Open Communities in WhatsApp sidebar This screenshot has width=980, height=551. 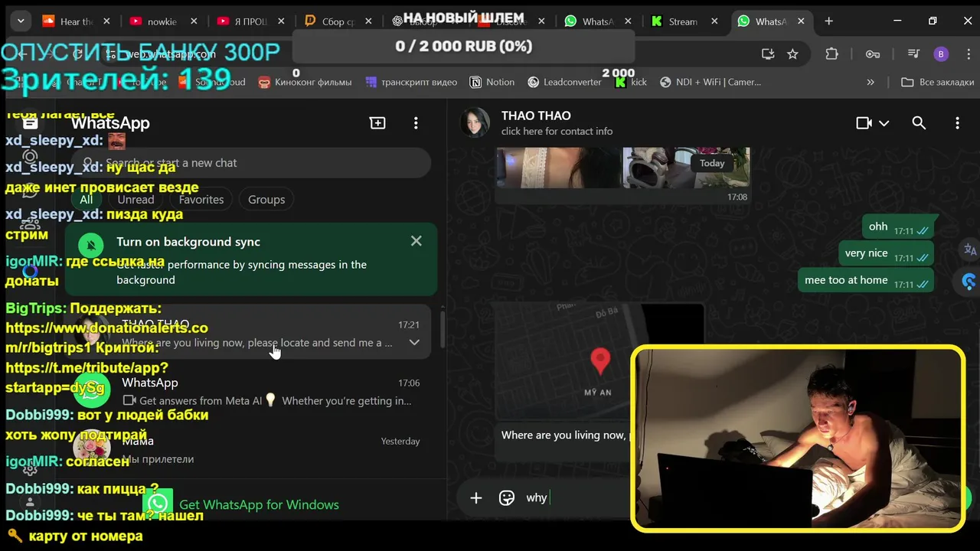click(x=30, y=223)
